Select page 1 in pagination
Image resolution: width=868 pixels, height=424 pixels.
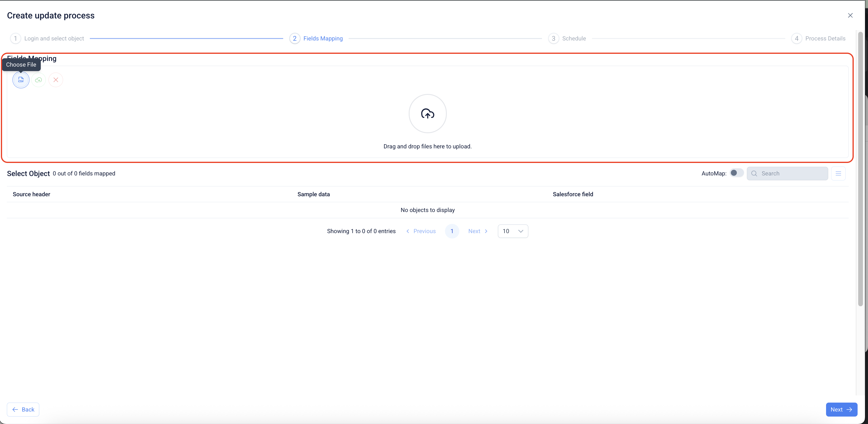[452, 231]
